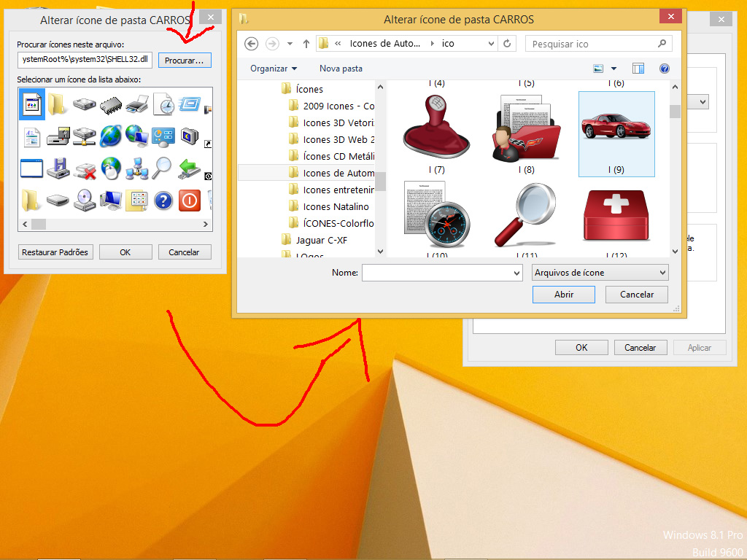
Task: Expand the Nome filename combo box
Action: tap(517, 273)
